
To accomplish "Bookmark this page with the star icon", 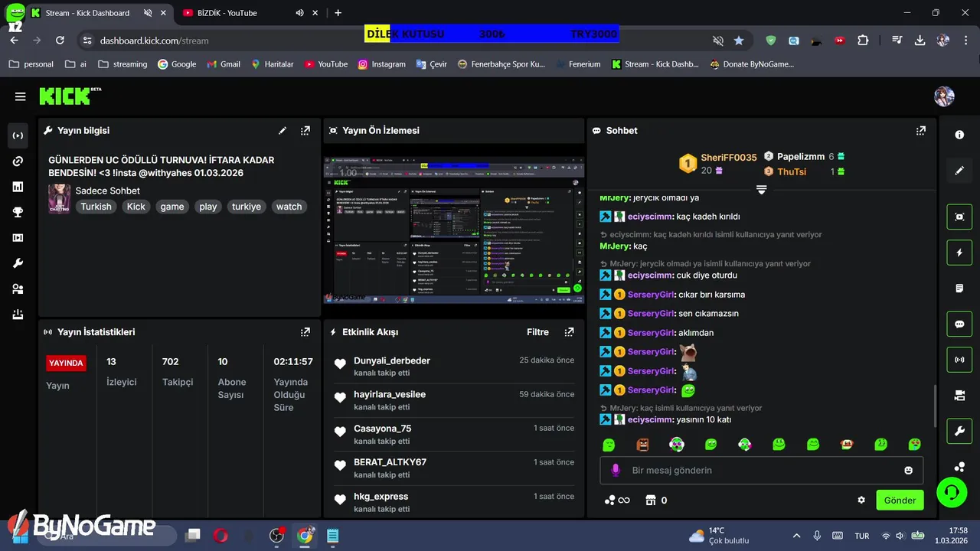I will [739, 41].
